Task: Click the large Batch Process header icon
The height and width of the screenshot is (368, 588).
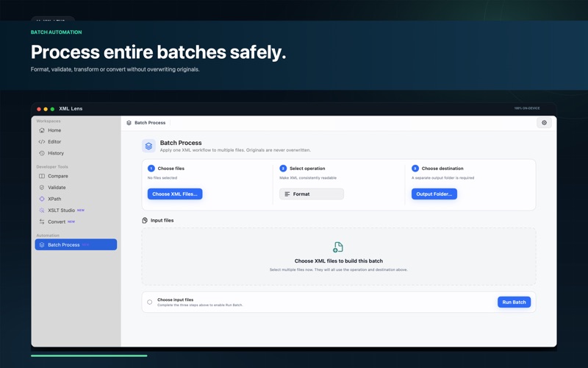Action: pyautogui.click(x=148, y=146)
